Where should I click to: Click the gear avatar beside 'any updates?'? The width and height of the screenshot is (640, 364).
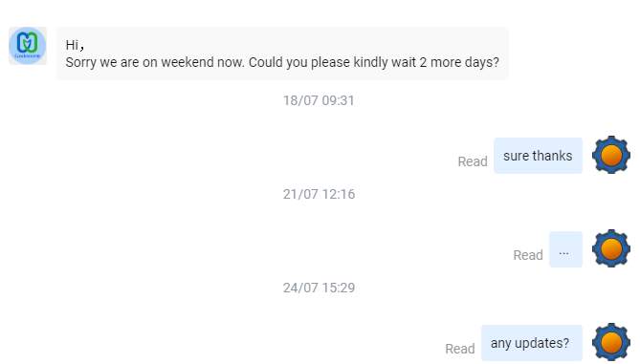tap(611, 342)
